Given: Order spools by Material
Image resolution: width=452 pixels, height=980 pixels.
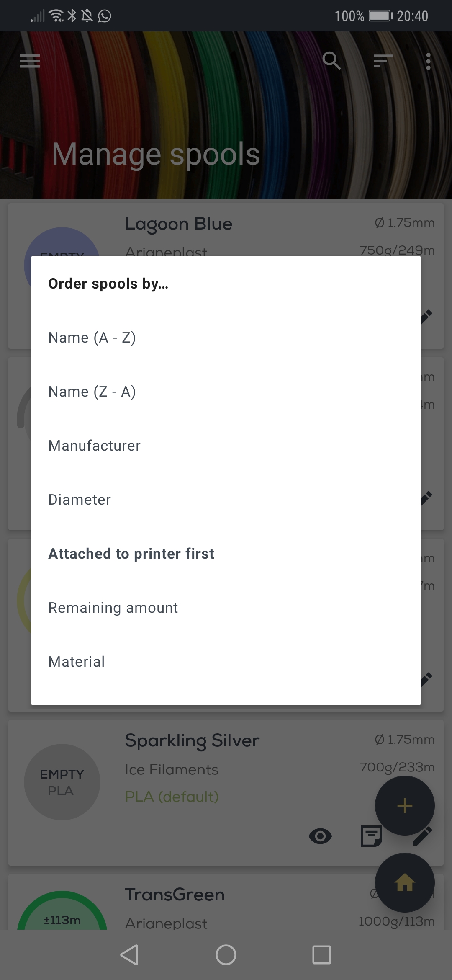Looking at the screenshot, I should pyautogui.click(x=77, y=662).
